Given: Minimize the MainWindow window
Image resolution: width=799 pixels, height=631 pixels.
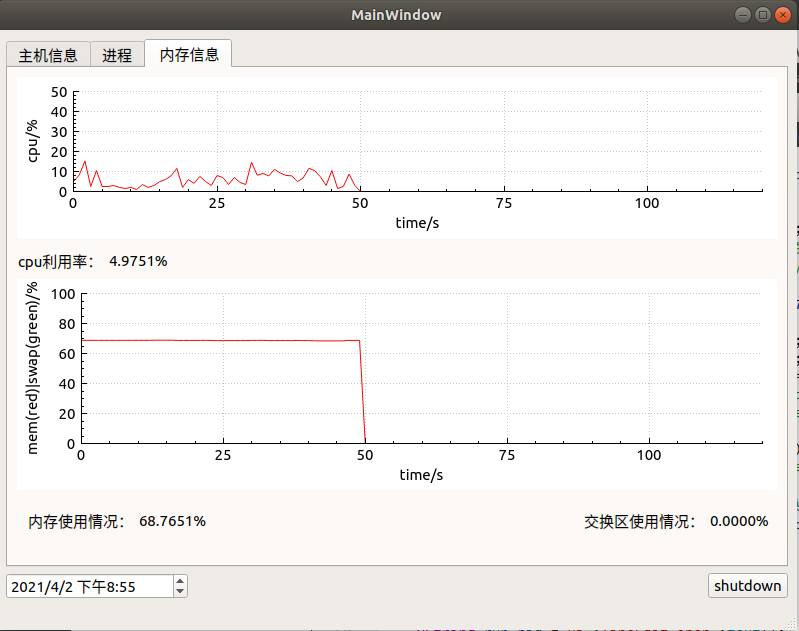Looking at the screenshot, I should pos(743,15).
